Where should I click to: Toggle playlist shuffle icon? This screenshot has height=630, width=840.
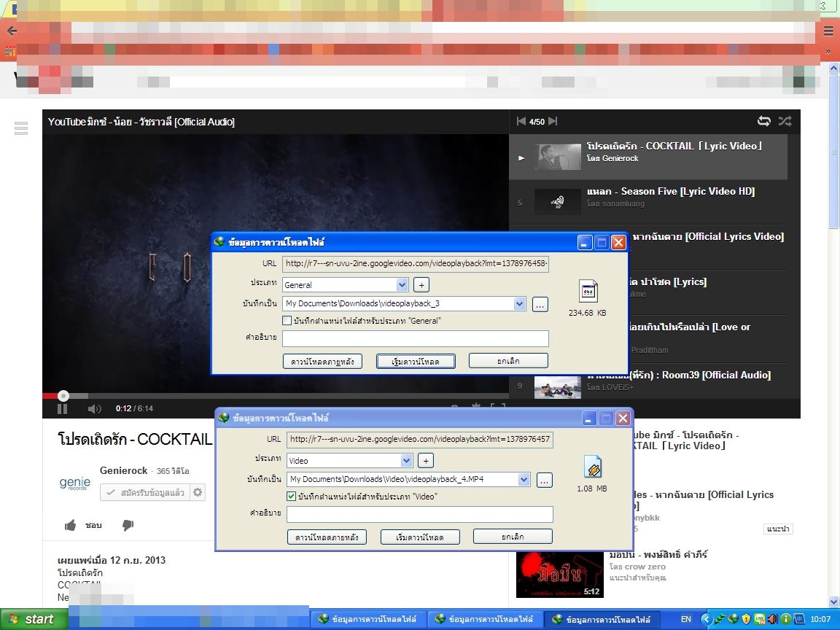tap(785, 121)
